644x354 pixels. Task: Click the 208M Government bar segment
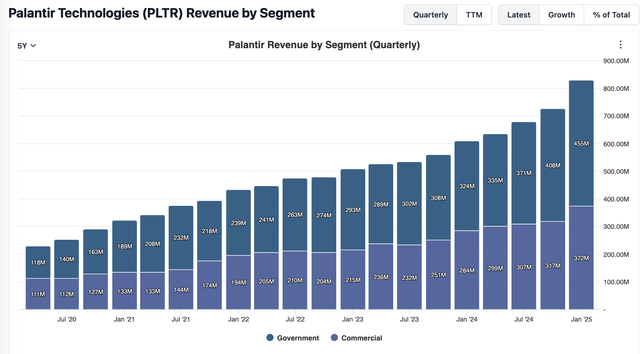pyautogui.click(x=153, y=244)
